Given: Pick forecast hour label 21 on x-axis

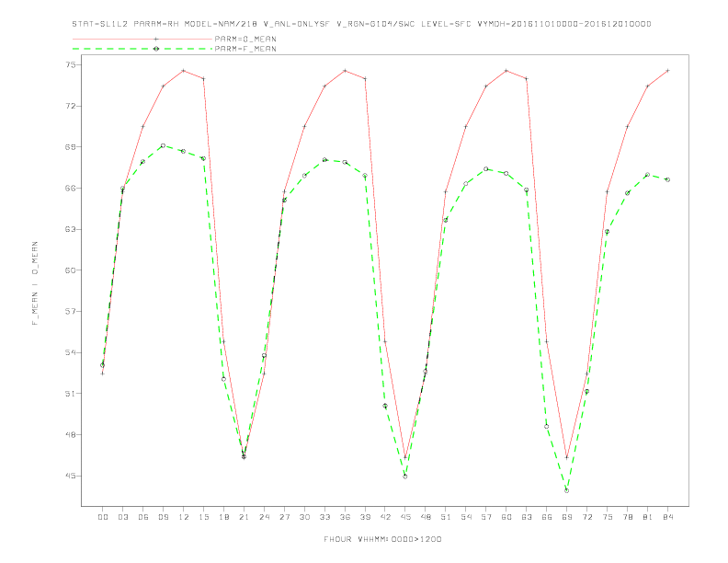Looking at the screenshot, I should [x=245, y=517].
